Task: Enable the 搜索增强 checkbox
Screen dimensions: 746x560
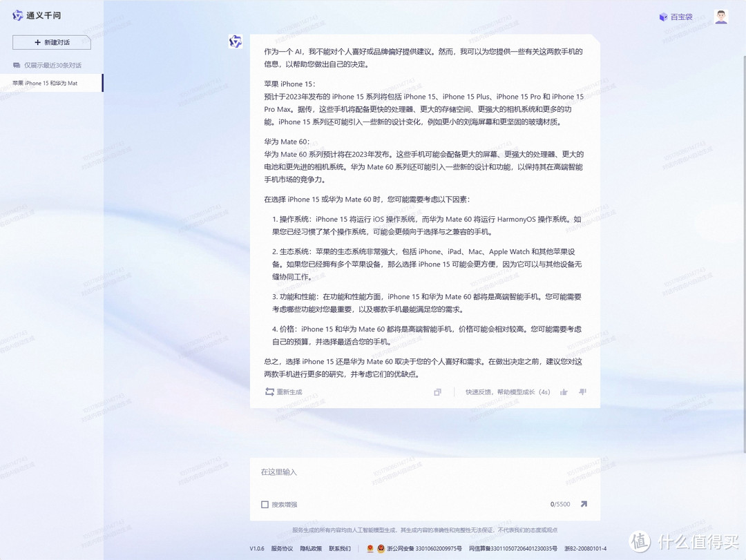Action: coord(265,504)
